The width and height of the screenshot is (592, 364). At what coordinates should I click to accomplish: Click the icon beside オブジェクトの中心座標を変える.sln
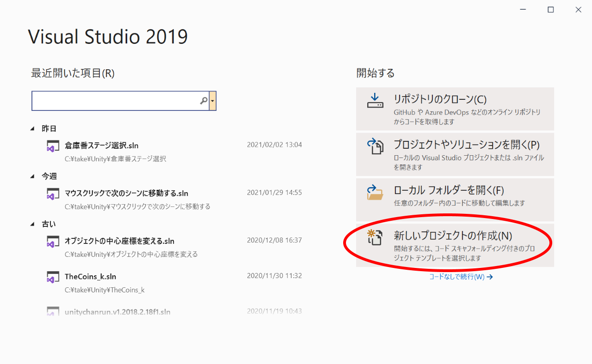coord(52,241)
